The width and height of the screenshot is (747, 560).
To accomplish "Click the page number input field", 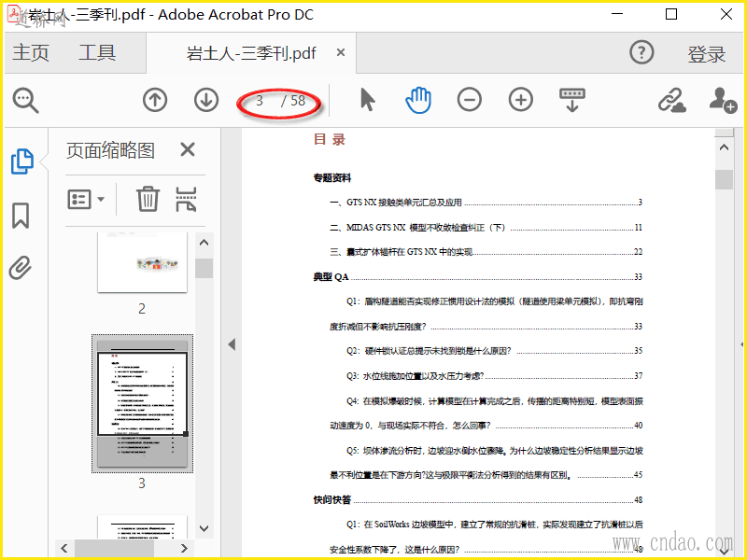I will 260,101.
